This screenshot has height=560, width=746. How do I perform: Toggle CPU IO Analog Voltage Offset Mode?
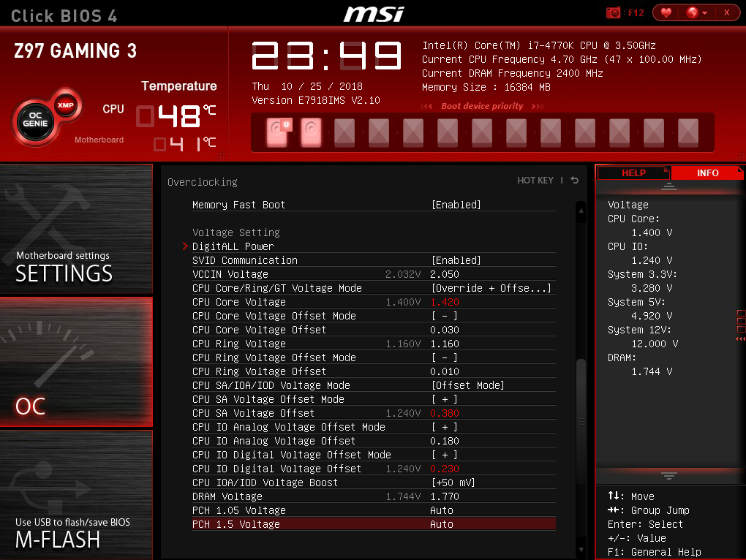445,427
